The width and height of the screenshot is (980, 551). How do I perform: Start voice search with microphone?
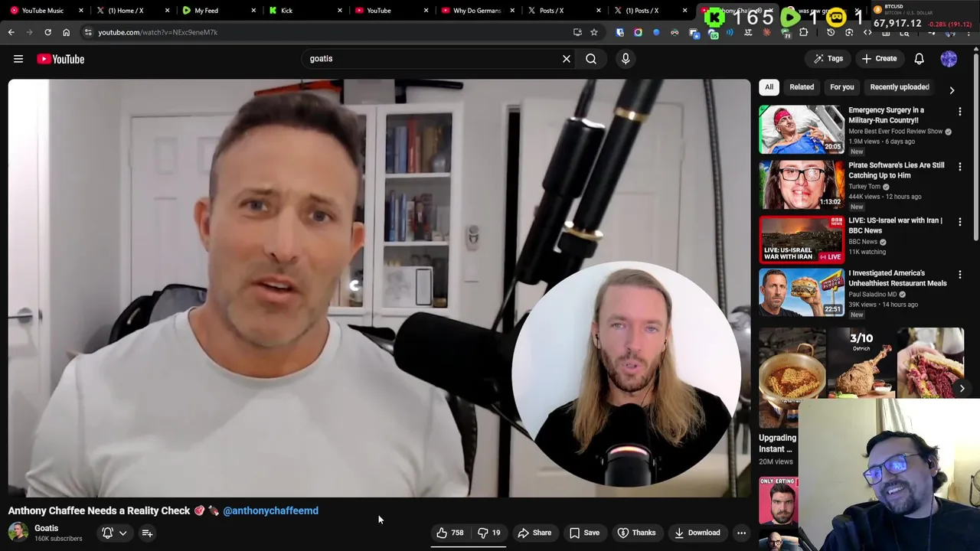pyautogui.click(x=626, y=59)
